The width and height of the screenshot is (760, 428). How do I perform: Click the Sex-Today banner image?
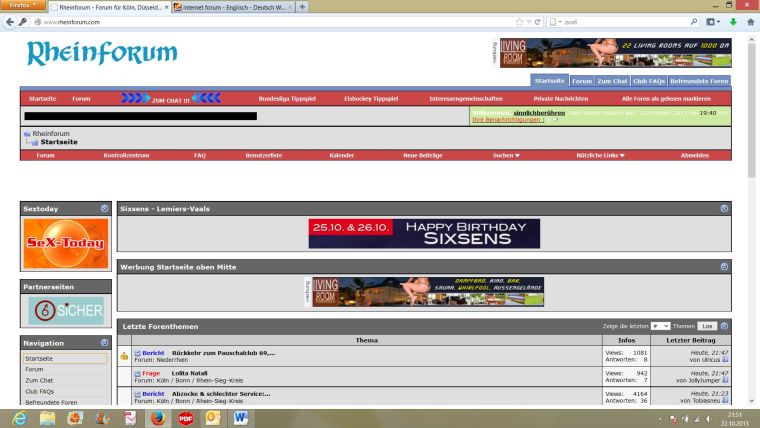(x=66, y=243)
